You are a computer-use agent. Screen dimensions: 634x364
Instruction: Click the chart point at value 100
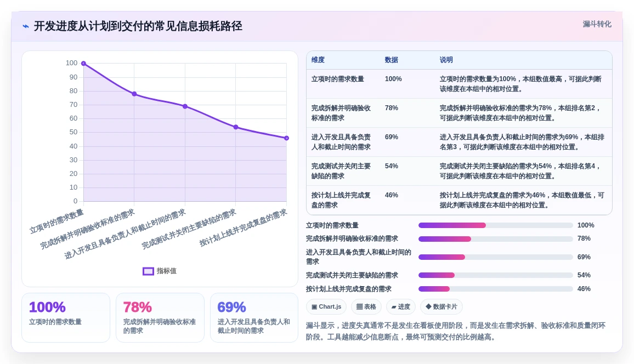tap(84, 64)
